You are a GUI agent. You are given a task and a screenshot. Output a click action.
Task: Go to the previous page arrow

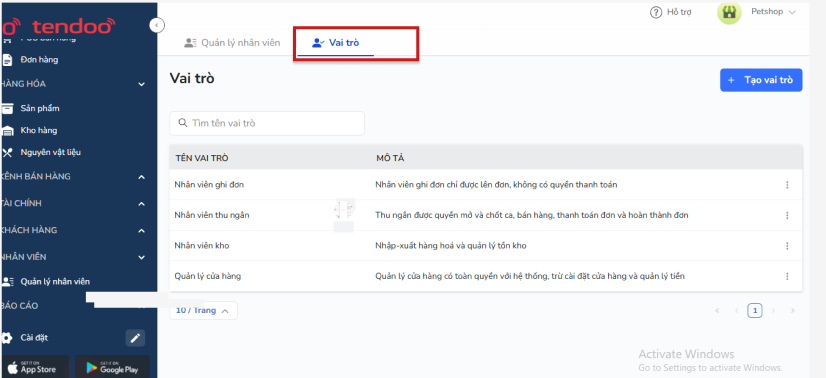736,311
